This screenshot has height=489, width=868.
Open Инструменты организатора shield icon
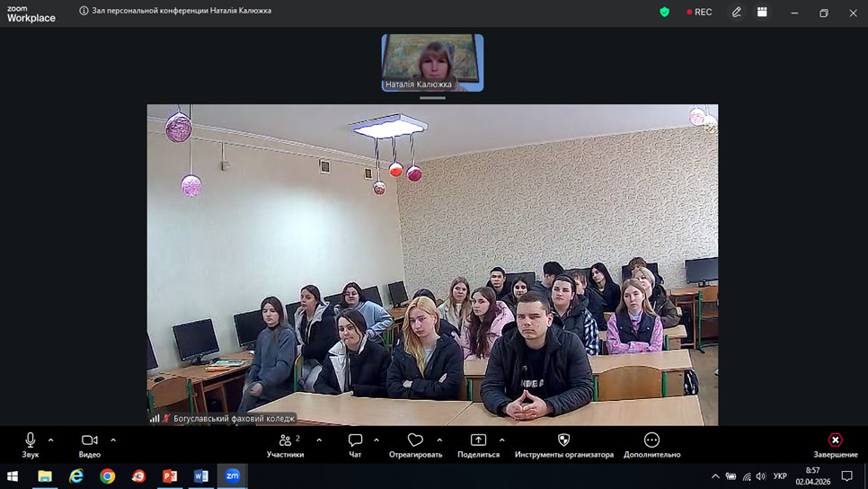(x=563, y=440)
